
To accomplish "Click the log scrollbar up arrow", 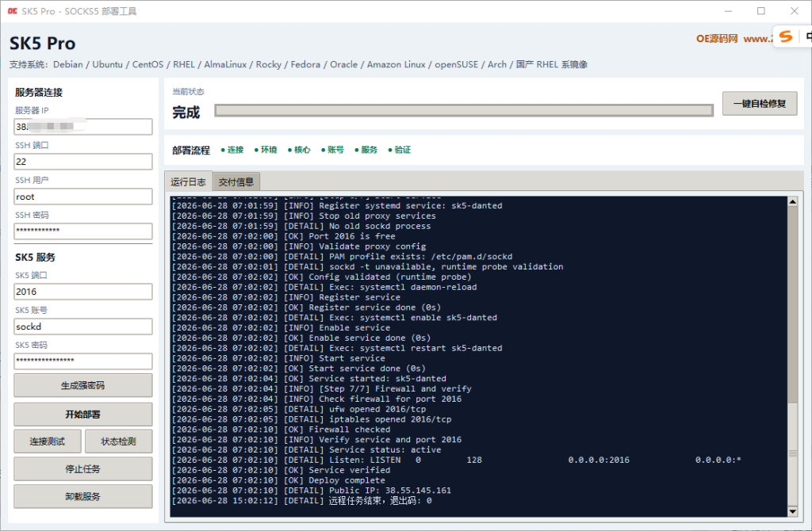I will [x=792, y=201].
